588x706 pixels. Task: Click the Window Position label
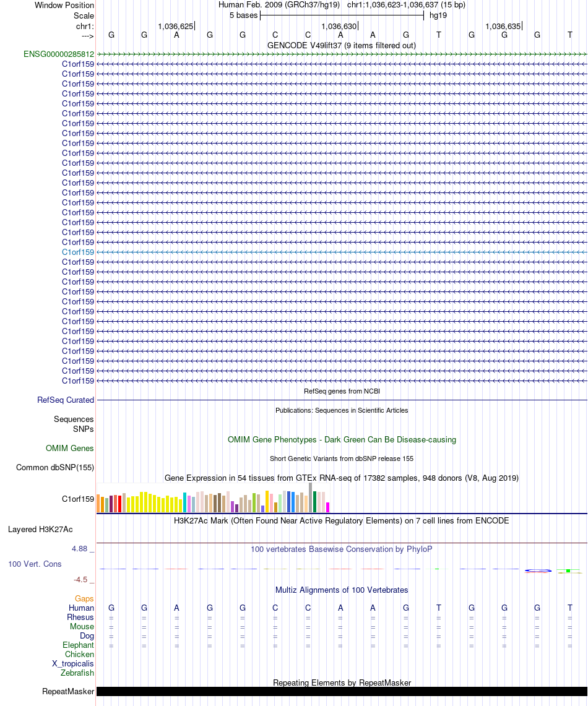(x=64, y=6)
